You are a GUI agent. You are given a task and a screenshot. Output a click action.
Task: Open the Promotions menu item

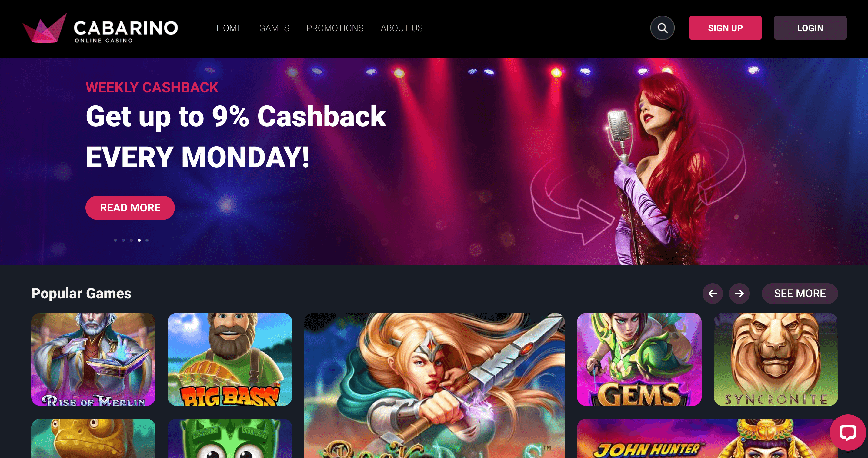[335, 28]
